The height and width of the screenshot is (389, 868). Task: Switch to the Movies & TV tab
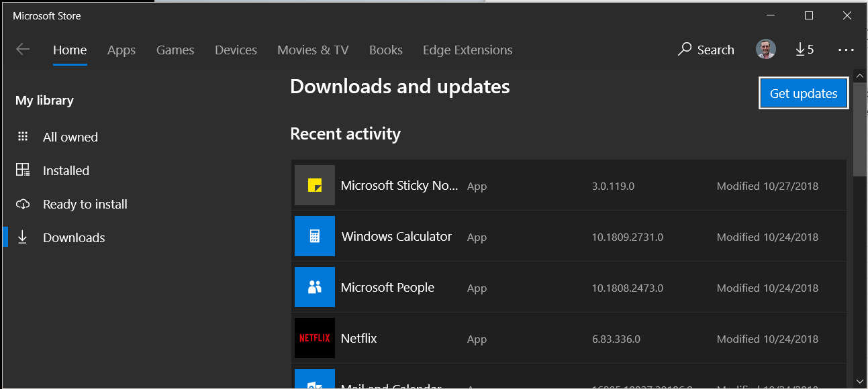313,50
